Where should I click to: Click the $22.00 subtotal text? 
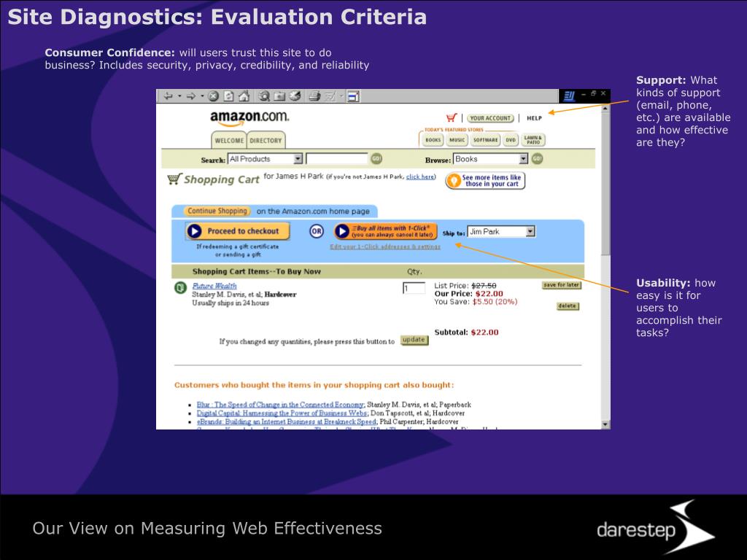(x=484, y=332)
